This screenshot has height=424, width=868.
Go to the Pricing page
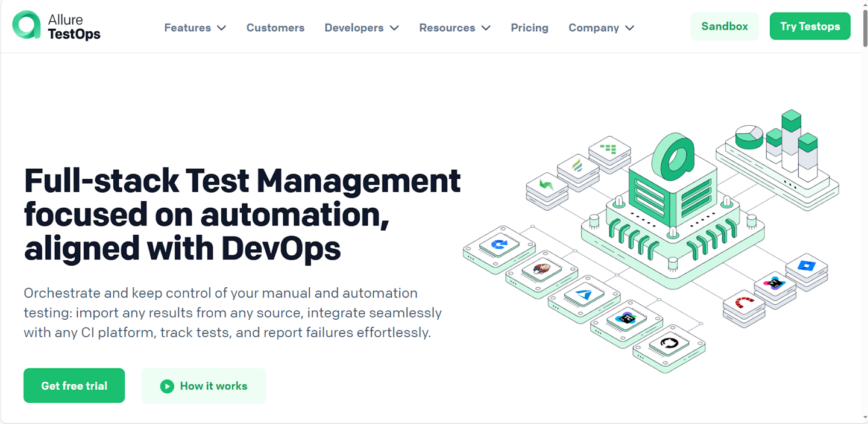529,28
